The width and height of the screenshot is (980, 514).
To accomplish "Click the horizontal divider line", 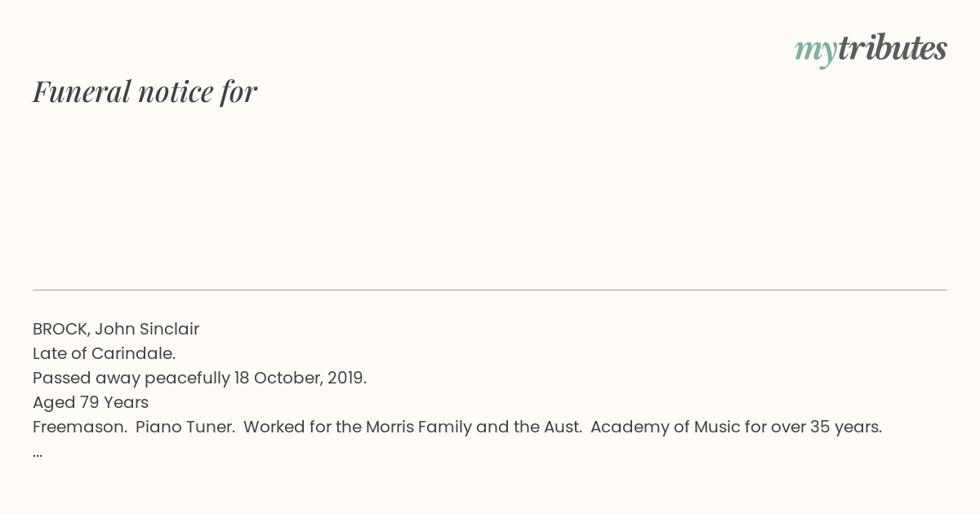I will point(490,290).
